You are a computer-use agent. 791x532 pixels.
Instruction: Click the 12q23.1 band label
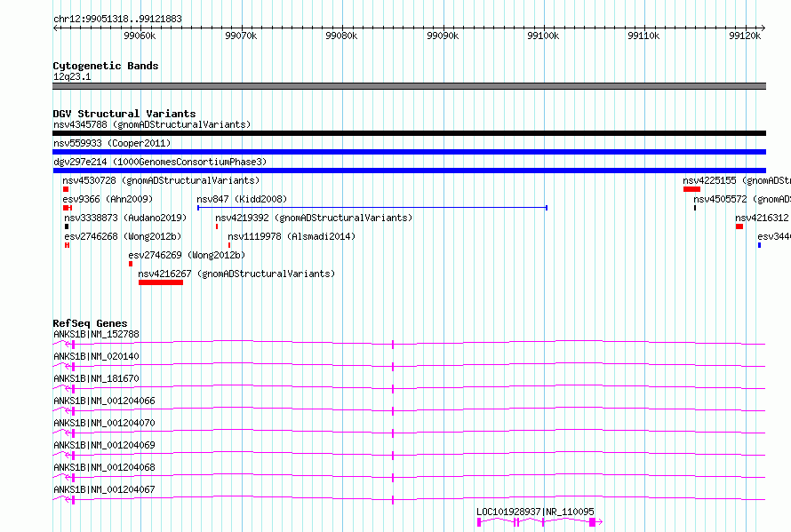click(72, 76)
